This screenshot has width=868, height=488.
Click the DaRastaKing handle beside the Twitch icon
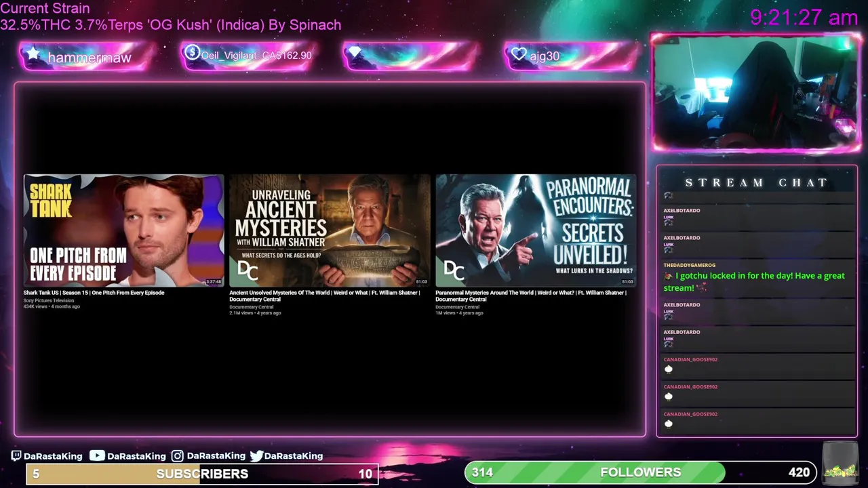pyautogui.click(x=53, y=456)
